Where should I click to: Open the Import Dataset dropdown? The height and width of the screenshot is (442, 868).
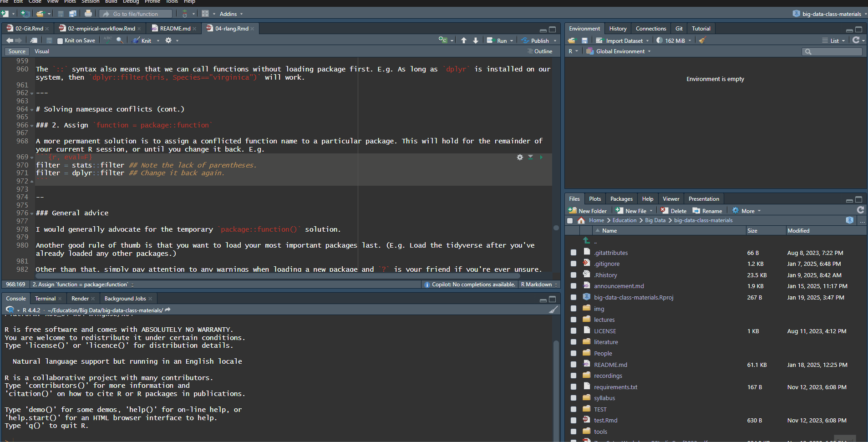click(x=622, y=41)
